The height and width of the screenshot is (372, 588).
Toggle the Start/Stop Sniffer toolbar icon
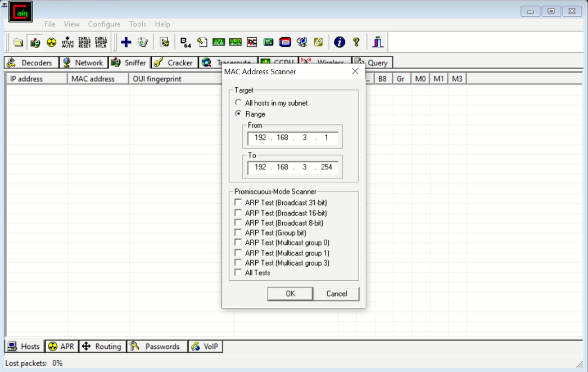tap(35, 42)
